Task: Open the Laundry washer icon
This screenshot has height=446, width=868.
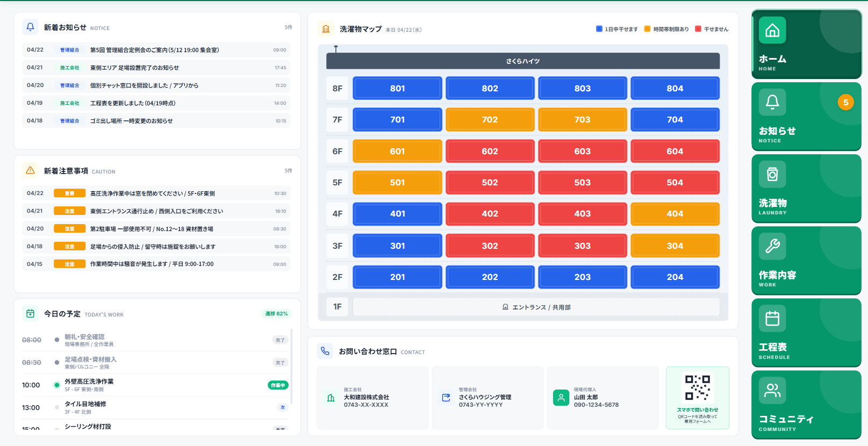Action: [x=772, y=174]
